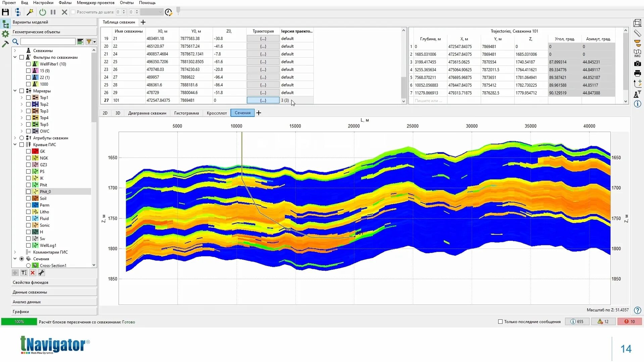The height and width of the screenshot is (362, 644).
Task: Enable 'Только последние сообщения' checkbox
Action: click(x=500, y=321)
